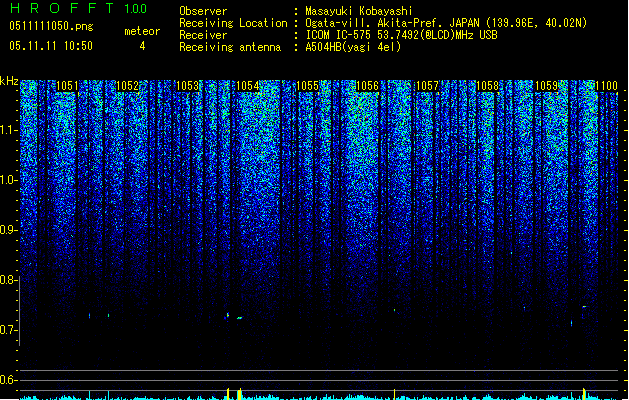Click the 1.0 frequency axis label

pyautogui.click(x=8, y=180)
